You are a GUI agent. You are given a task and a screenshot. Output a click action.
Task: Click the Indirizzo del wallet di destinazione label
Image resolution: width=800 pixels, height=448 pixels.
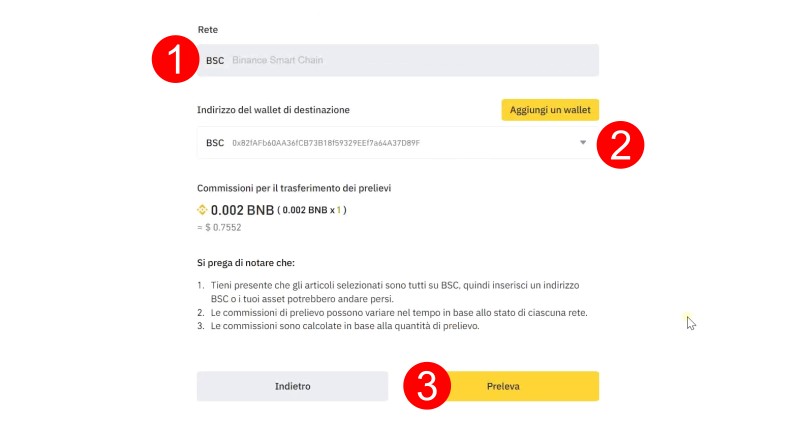pyautogui.click(x=273, y=109)
